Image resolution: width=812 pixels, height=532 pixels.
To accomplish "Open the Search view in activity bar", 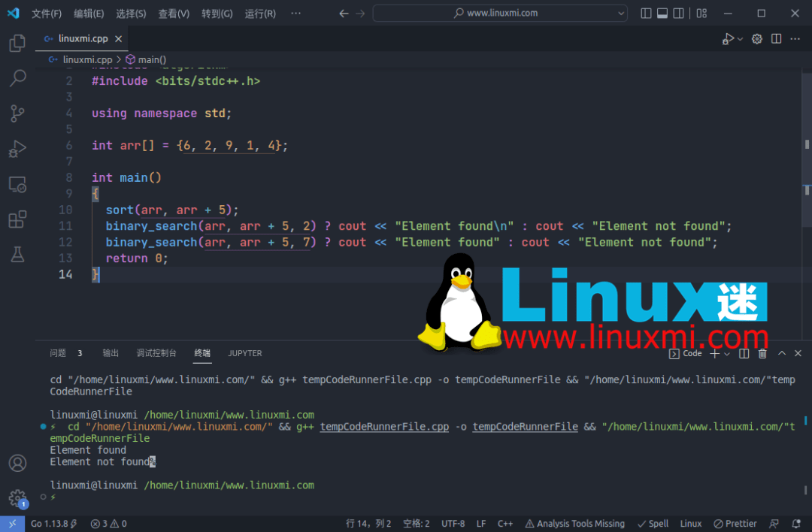I will click(17, 78).
